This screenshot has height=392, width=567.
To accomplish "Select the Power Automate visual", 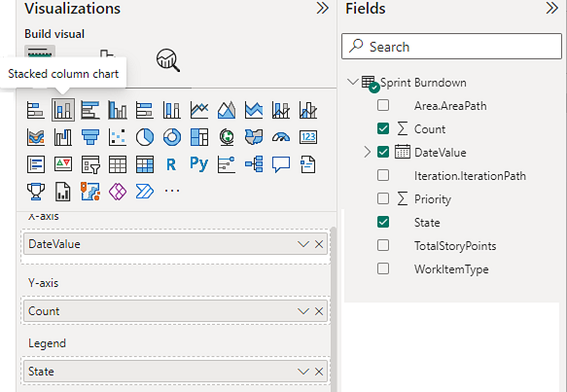I will coord(145,192).
